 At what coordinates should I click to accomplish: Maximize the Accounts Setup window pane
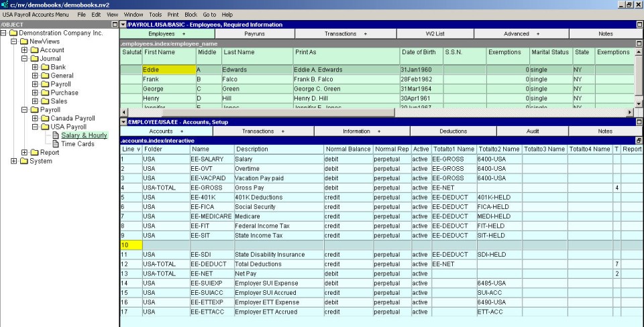pos(639,121)
